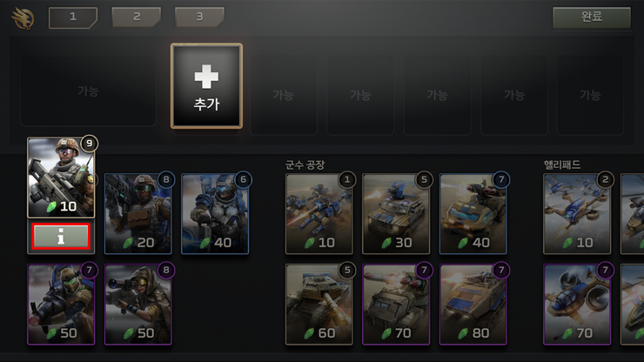This screenshot has height=362, width=644.
Task: Choose the tank card costing 60
Action: click(x=319, y=304)
